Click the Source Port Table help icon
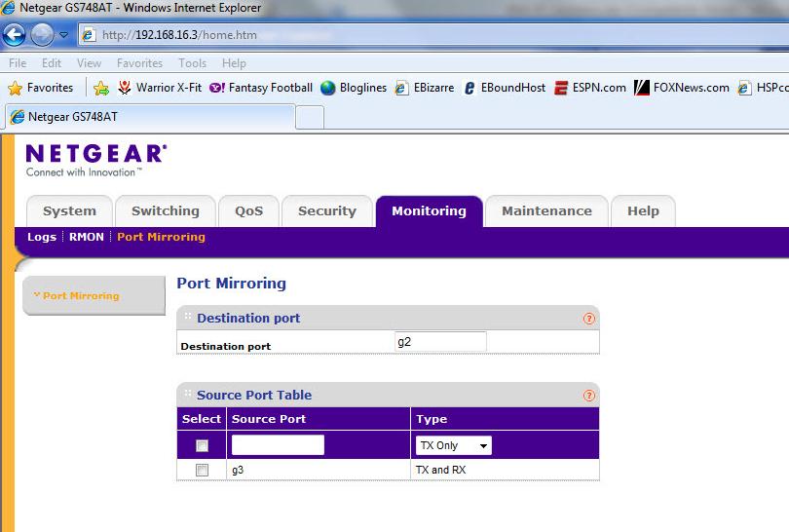789x532 pixels. (x=588, y=396)
